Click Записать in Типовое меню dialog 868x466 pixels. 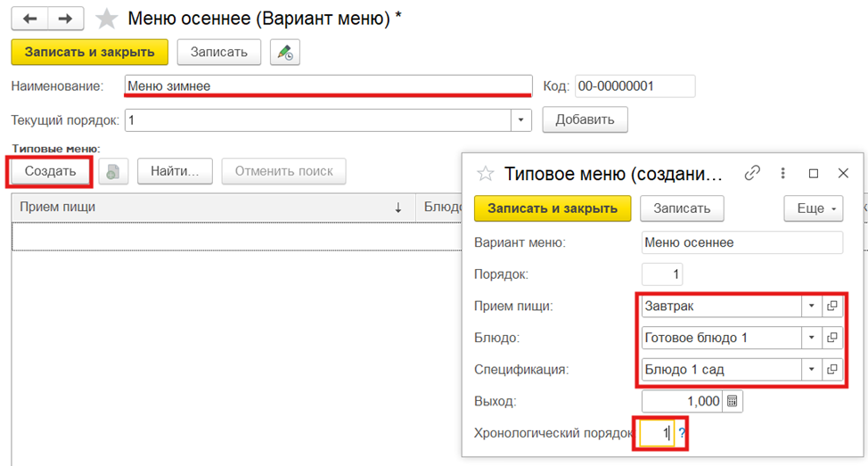click(x=682, y=208)
